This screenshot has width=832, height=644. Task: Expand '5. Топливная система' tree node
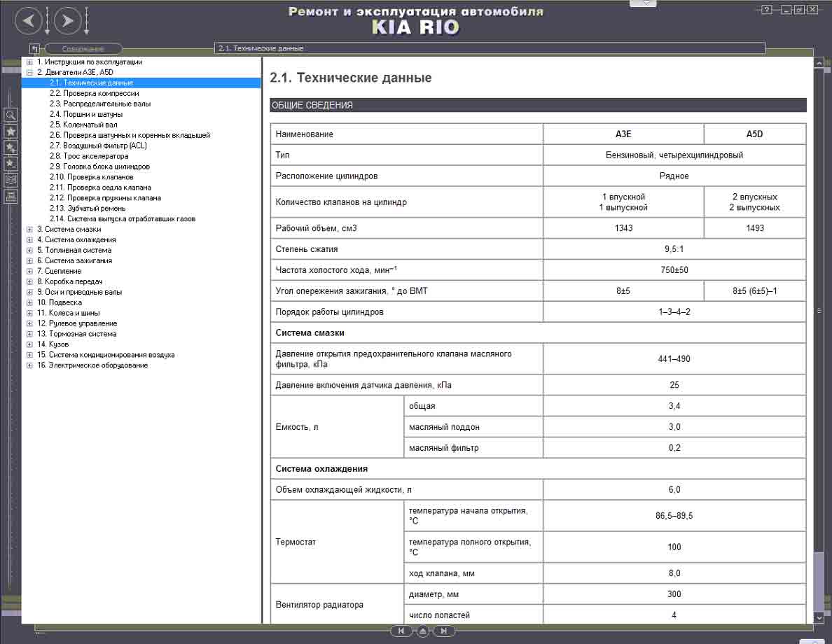(29, 251)
